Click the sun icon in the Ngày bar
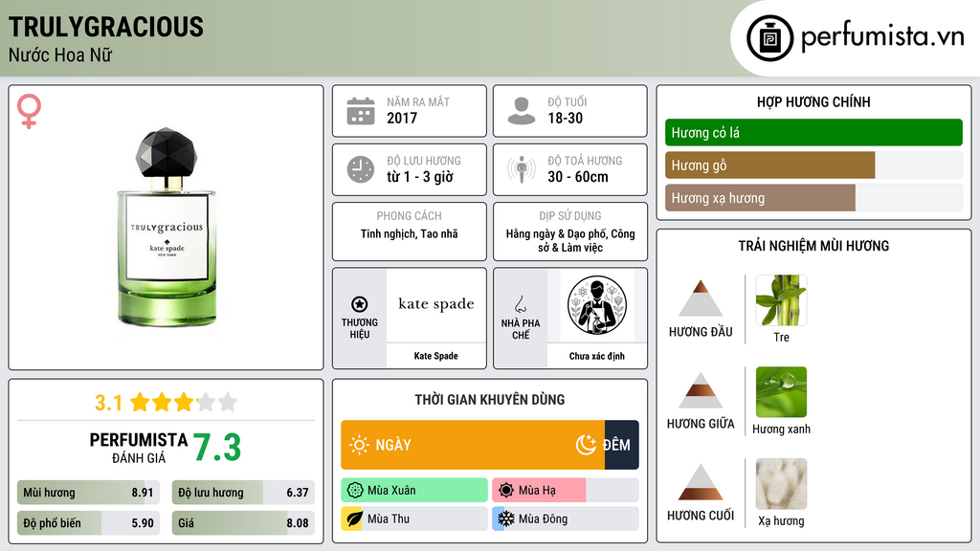 click(x=359, y=445)
